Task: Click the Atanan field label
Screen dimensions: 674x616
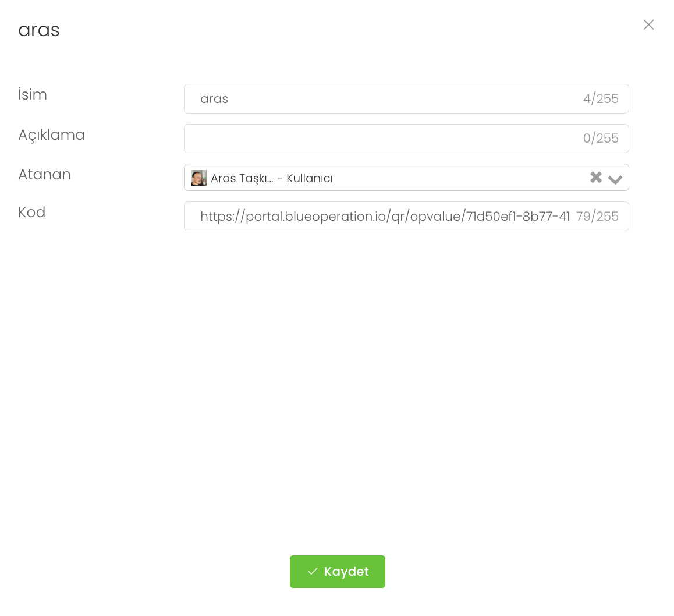Action: 44,174
